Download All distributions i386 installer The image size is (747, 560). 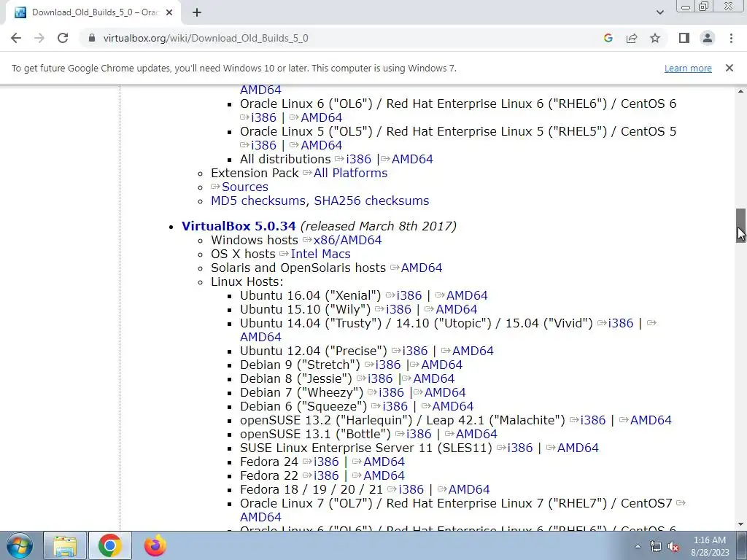coord(358,159)
